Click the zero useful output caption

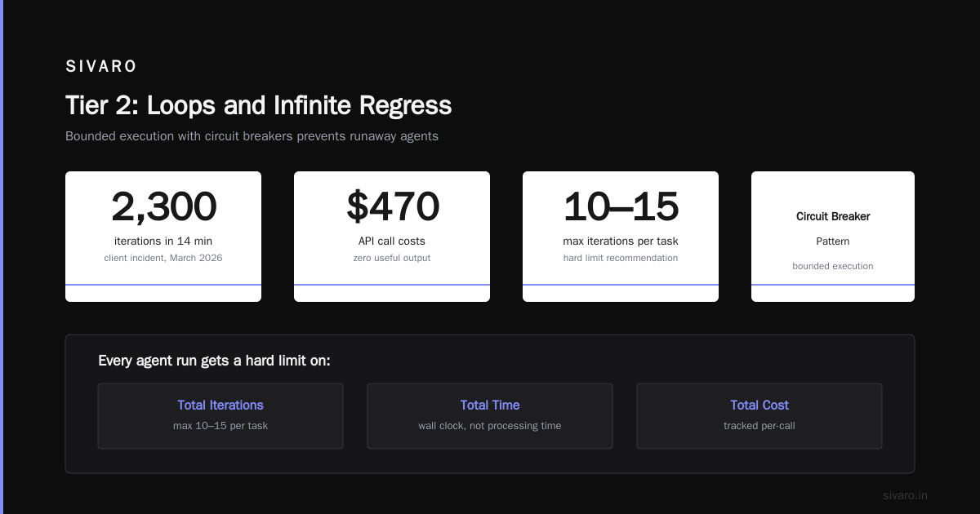click(392, 258)
